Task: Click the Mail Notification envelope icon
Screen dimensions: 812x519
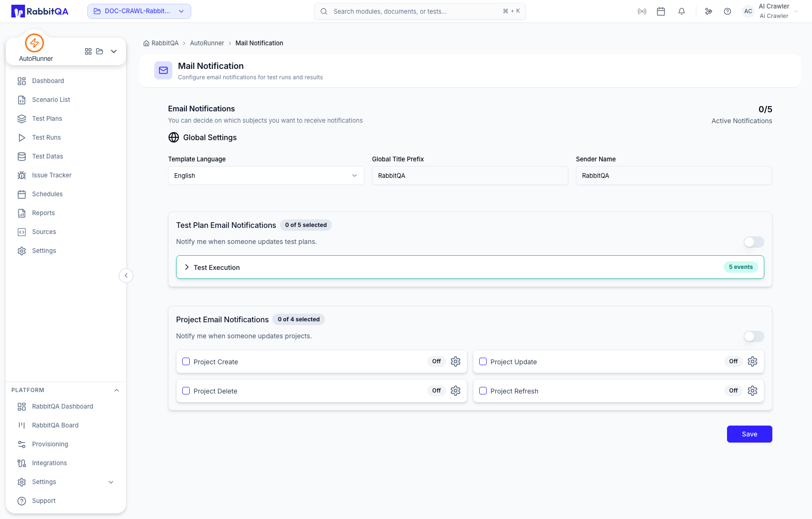Action: [163, 70]
